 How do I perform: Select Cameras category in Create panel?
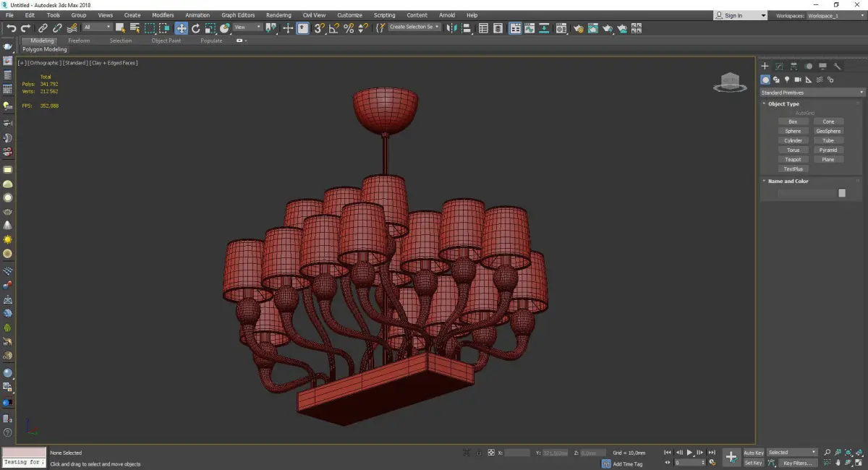tap(798, 80)
